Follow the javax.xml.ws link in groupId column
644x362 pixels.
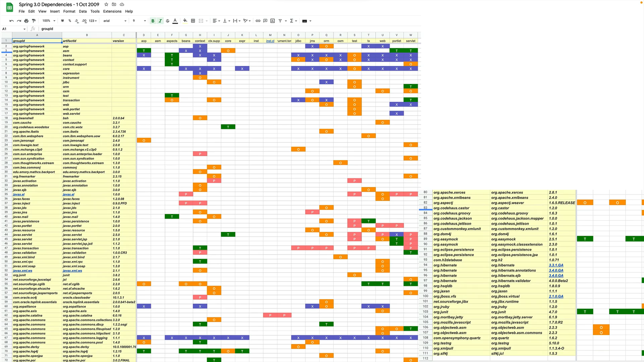[23, 270]
